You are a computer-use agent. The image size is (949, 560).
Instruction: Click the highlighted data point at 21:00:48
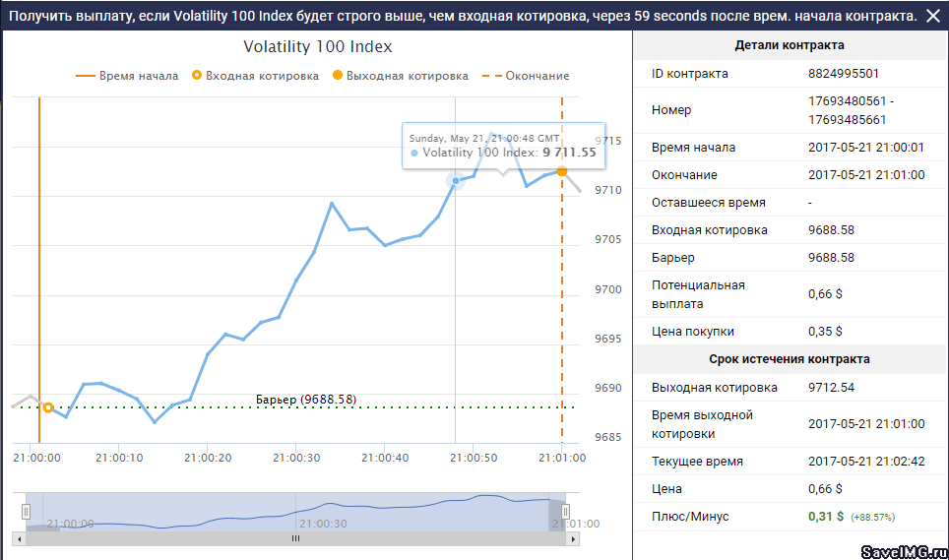click(x=456, y=180)
